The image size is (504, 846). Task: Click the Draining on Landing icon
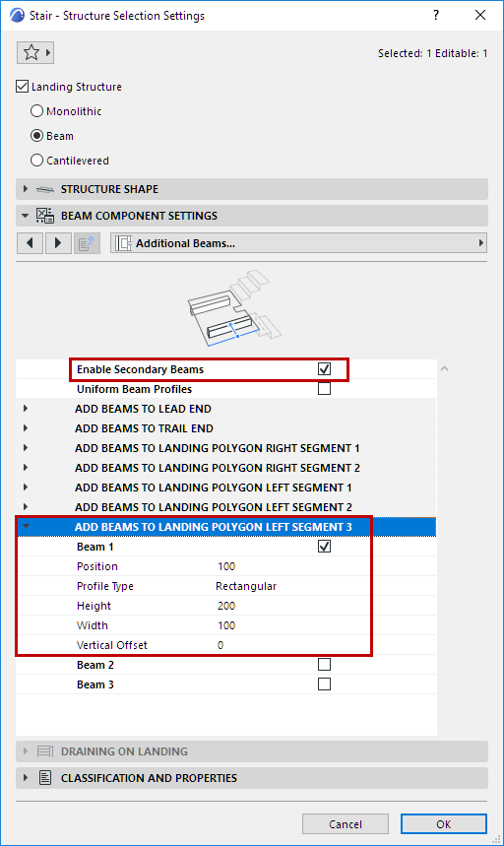point(44,751)
